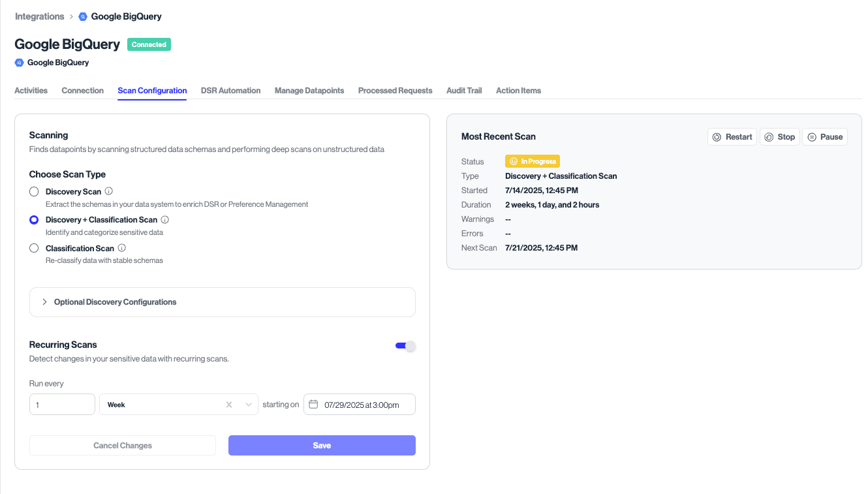868x494 pixels.
Task: Open the Week frequency dropdown
Action: 247,404
